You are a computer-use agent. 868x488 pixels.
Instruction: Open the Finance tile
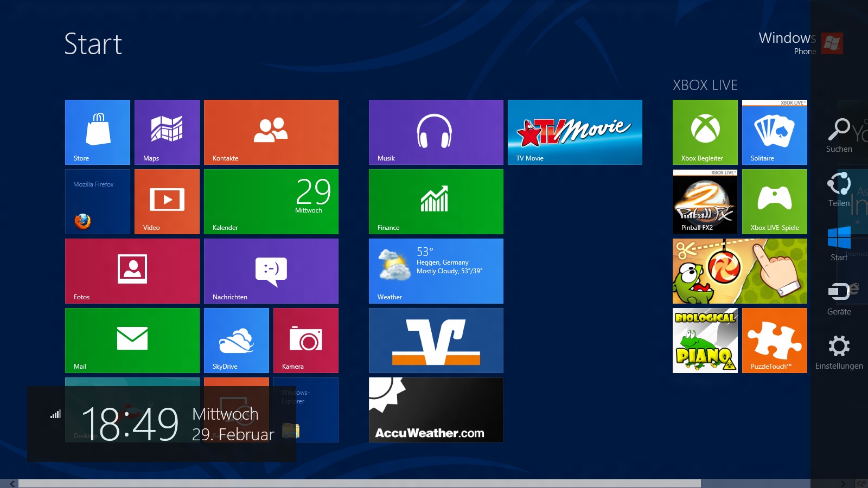(436, 202)
